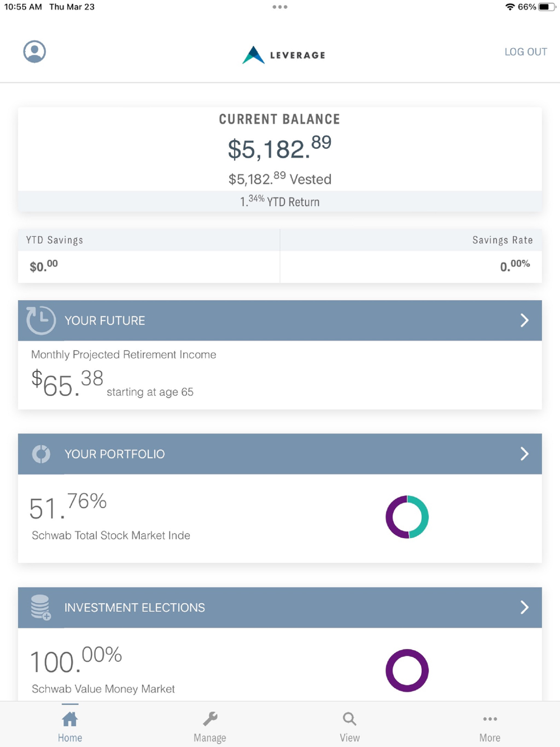Expand the Investment Elections chevron
The width and height of the screenshot is (560, 747).
[524, 607]
